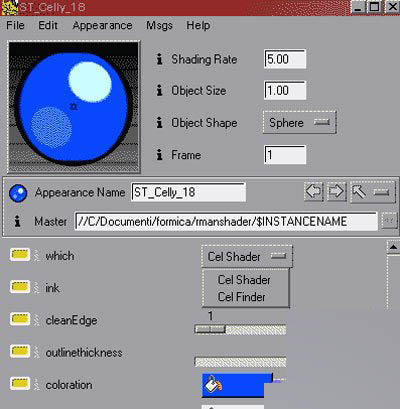This screenshot has width=400, height=409.
Task: Choose Cel Shader in the dropdown list
Action: (244, 280)
